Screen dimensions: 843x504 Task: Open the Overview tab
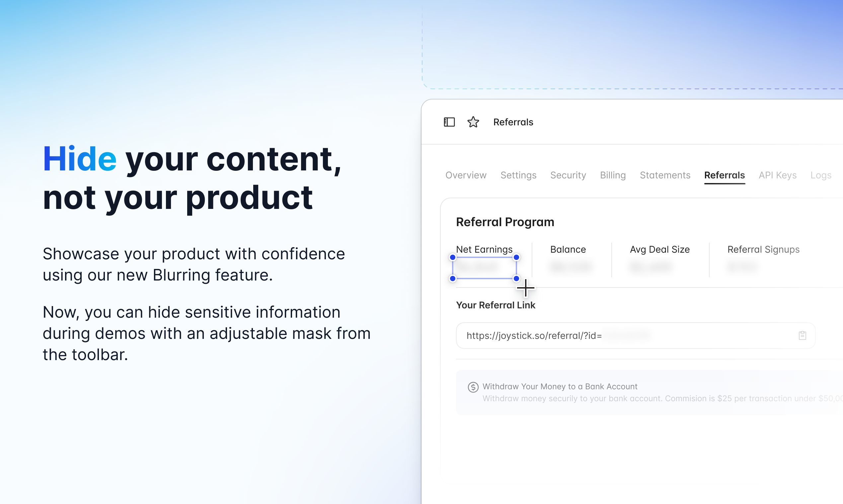(x=466, y=175)
